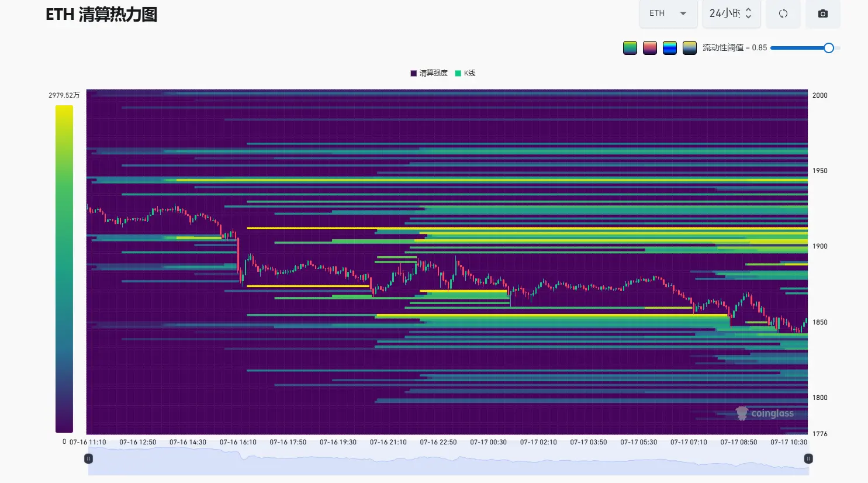Toggle the K线 legend series

(465, 73)
